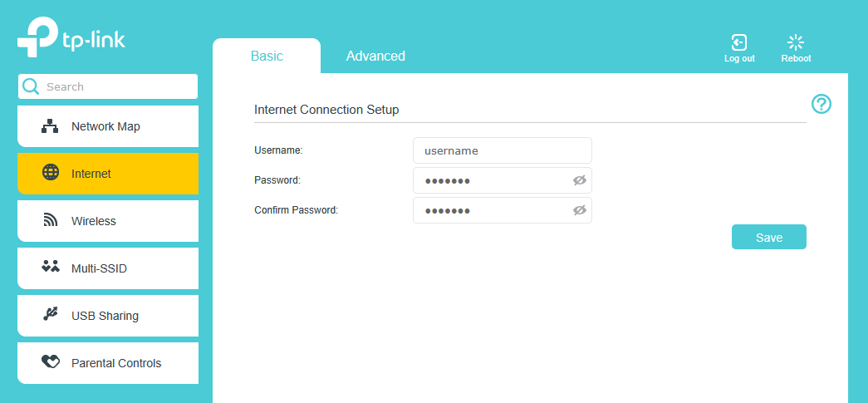Click the USB Sharing icon

[51, 314]
